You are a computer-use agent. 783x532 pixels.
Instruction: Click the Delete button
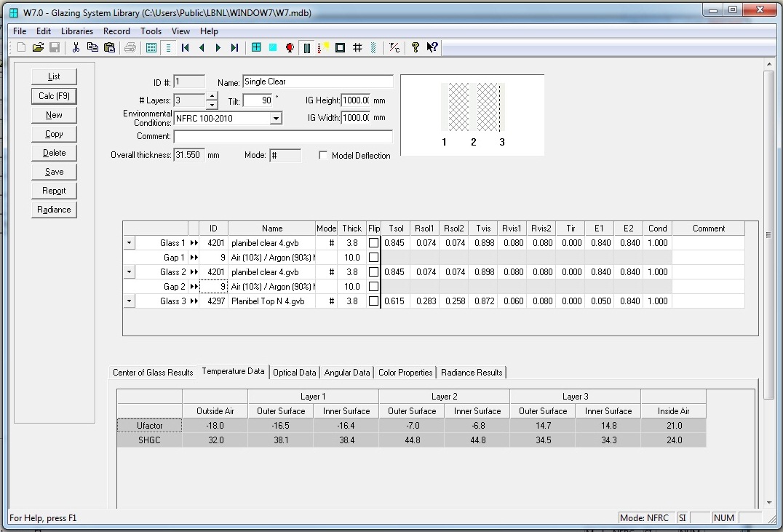click(x=54, y=153)
